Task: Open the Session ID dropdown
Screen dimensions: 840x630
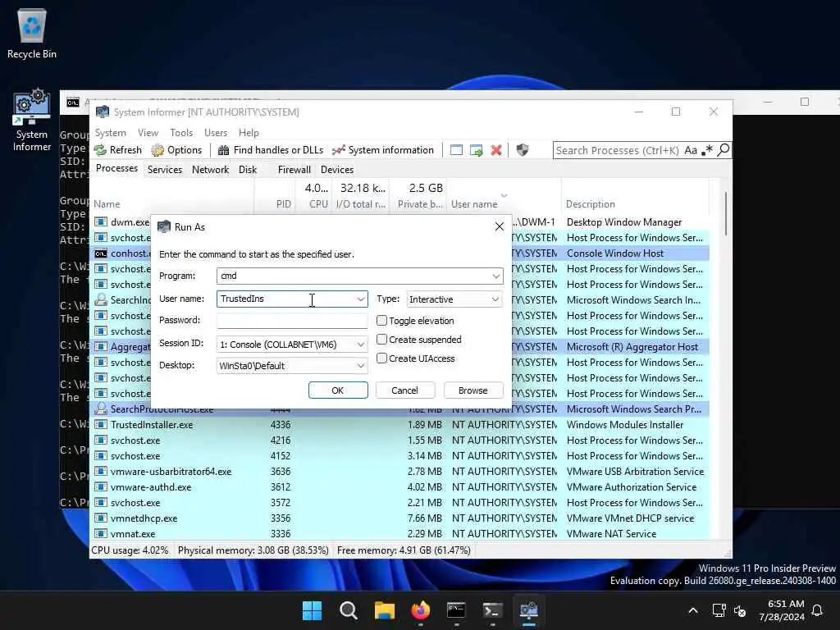Action: [292, 344]
